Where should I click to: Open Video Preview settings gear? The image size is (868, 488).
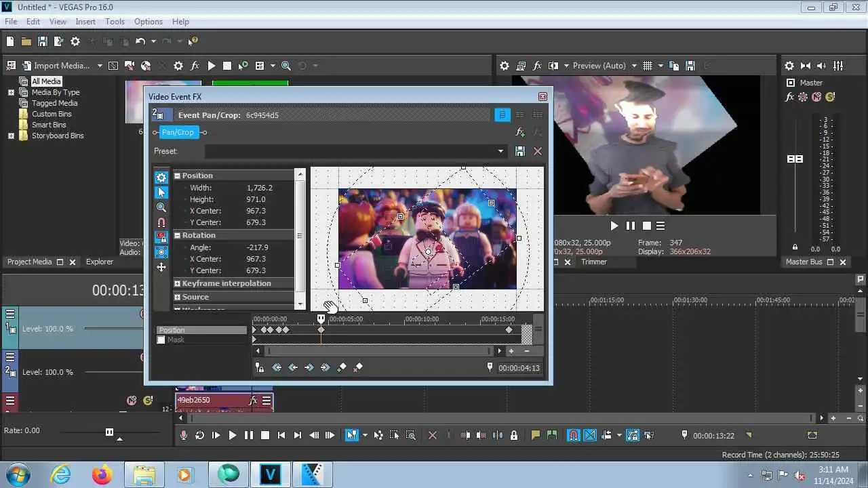[505, 66]
